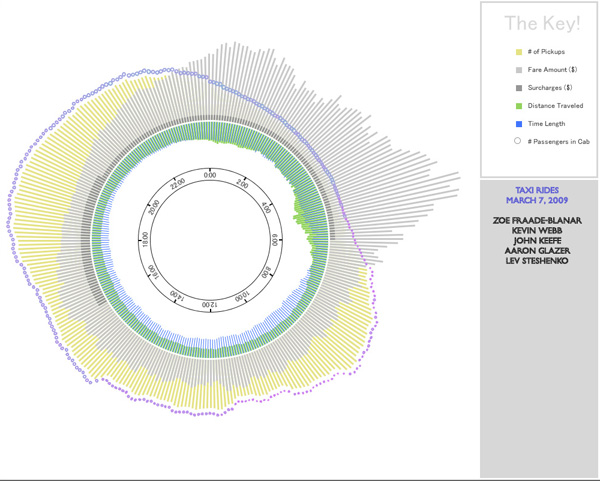Click the 'TAXI RIDES' title text
The width and height of the screenshot is (600, 481).
click(538, 190)
